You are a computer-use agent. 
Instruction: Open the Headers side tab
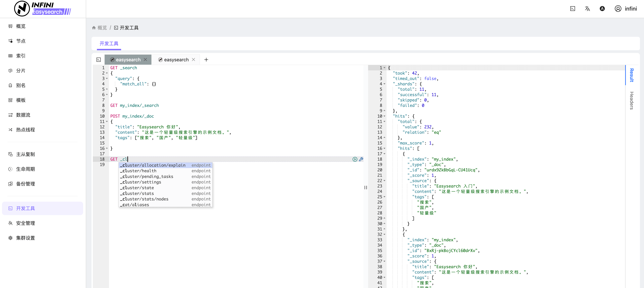tap(632, 101)
